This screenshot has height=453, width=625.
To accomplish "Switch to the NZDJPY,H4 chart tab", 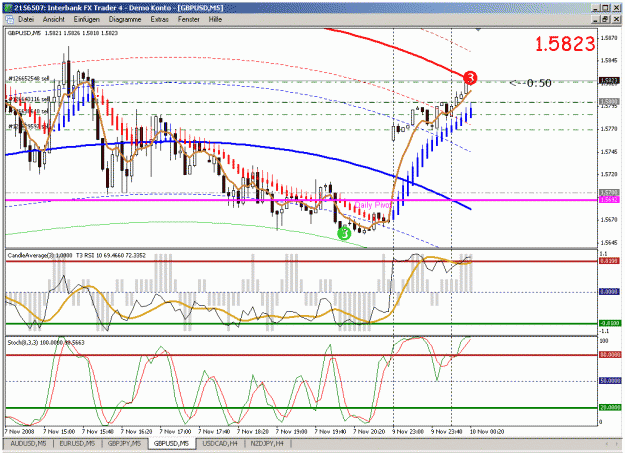I will [267, 443].
